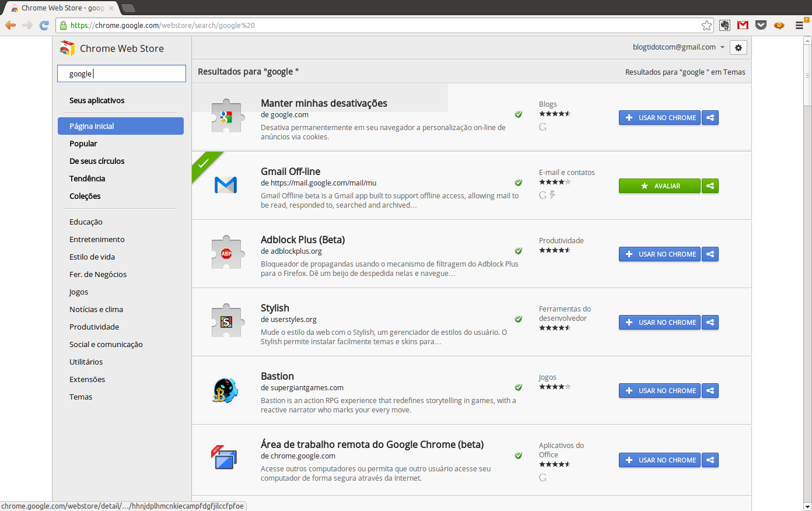The height and width of the screenshot is (511, 812).
Task: Click Blogs category of first result
Action: (548, 104)
